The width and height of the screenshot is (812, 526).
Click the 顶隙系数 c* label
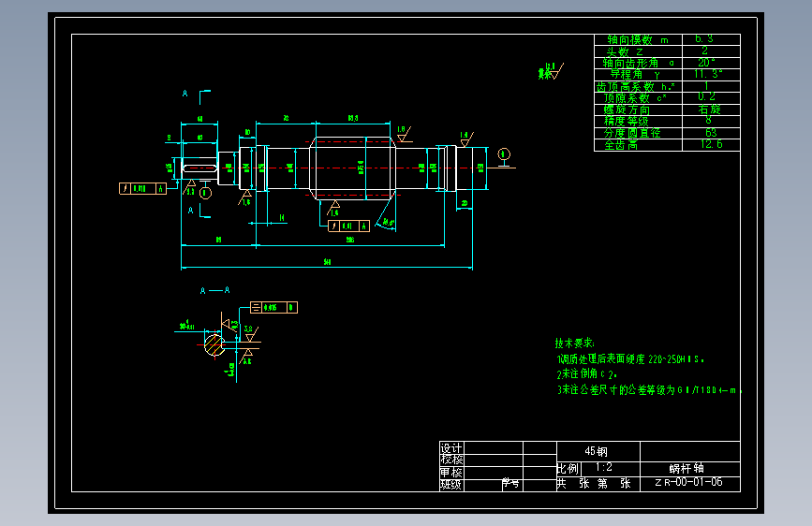tap(635, 98)
